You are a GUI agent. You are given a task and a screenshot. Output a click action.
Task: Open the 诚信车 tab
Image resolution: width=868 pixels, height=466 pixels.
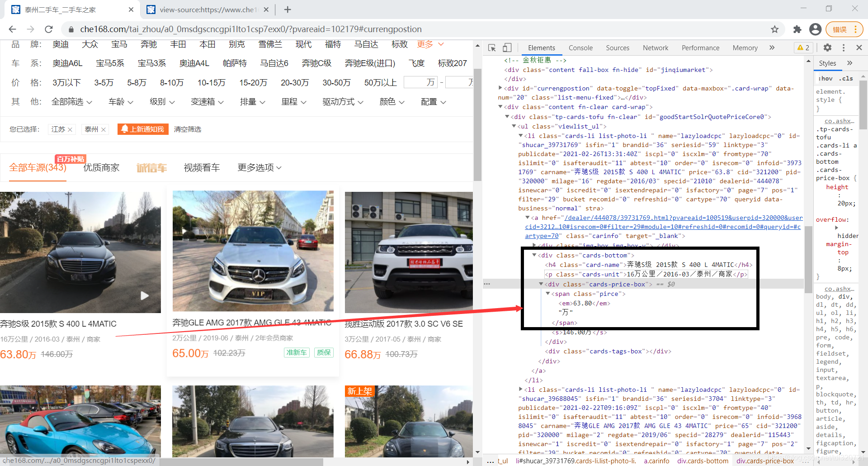pyautogui.click(x=152, y=168)
